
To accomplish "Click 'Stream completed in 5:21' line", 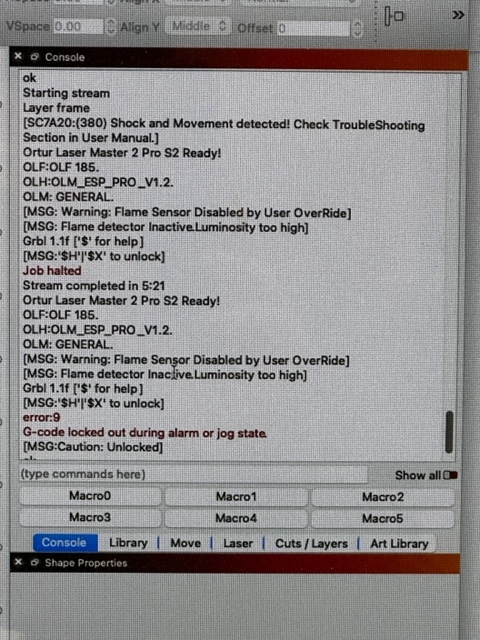I will [94, 286].
